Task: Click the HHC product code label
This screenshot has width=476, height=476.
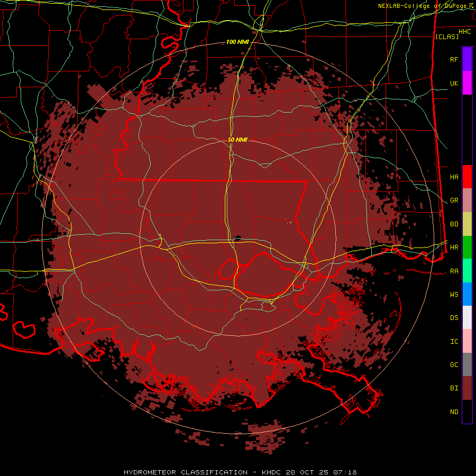Action: point(464,32)
